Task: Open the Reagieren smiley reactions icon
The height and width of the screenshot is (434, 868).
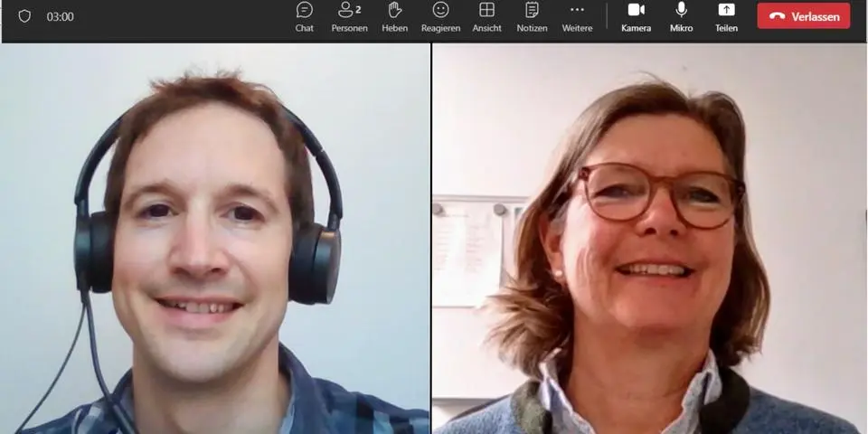Action: 440,10
